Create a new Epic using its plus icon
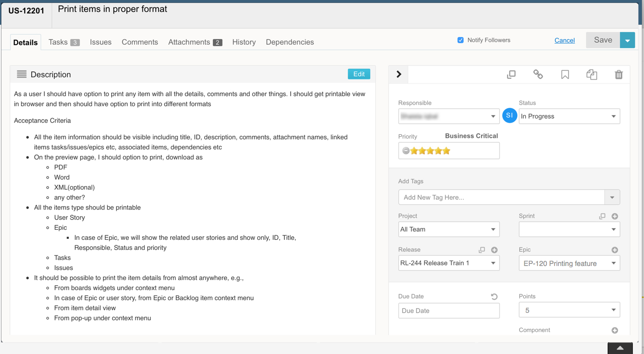The height and width of the screenshot is (354, 644). click(614, 249)
